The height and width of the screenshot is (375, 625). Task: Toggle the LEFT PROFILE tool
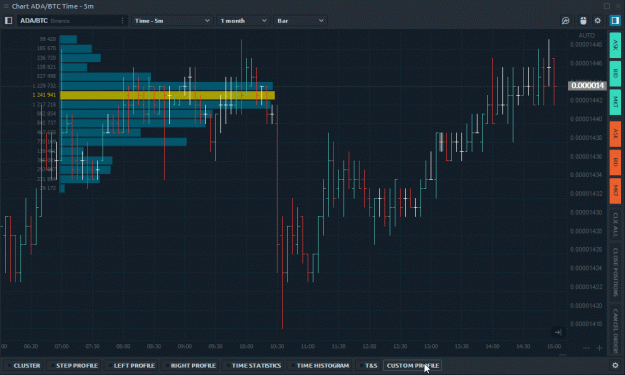pos(131,365)
